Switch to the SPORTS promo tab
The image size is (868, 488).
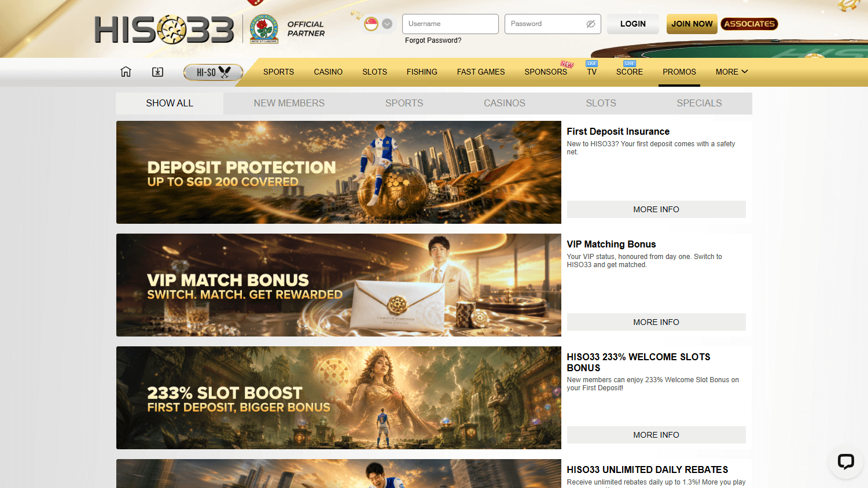point(404,103)
